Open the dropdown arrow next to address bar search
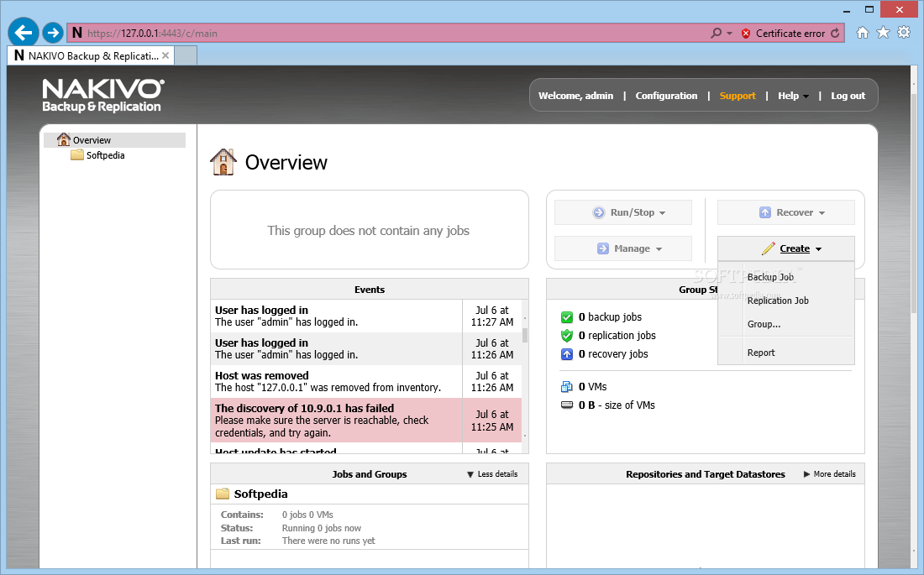The width and height of the screenshot is (924, 575). [x=729, y=34]
